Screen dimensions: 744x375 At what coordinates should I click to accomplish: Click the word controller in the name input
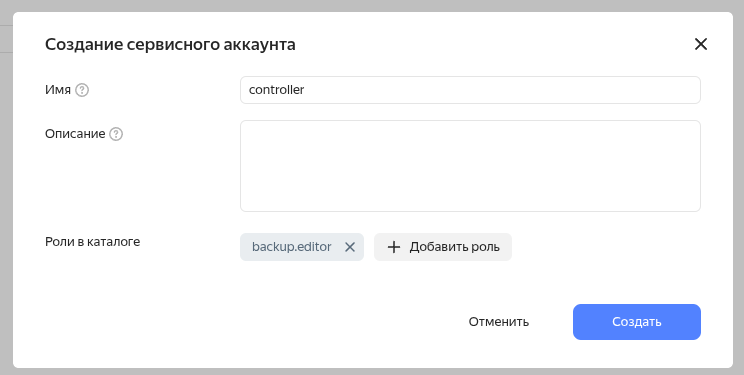(x=276, y=90)
